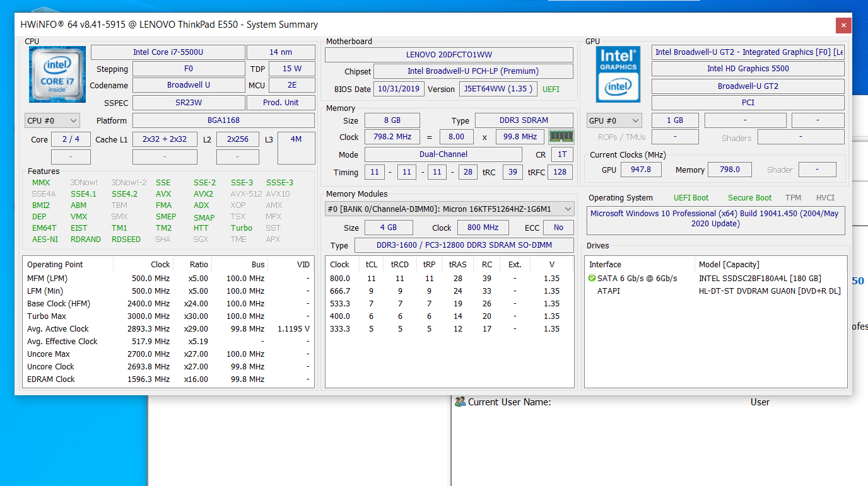The image size is (868, 486).
Task: Click the green SATA drive status icon
Action: pos(592,278)
